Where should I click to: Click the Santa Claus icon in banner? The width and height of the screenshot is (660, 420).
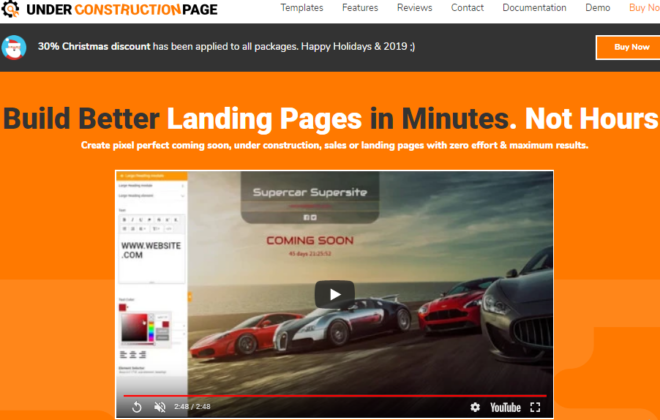tap(14, 47)
